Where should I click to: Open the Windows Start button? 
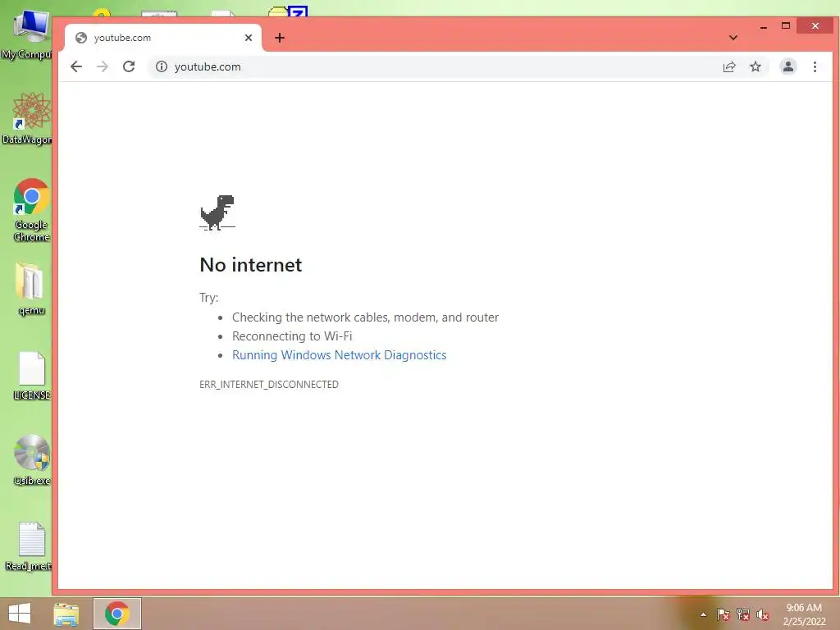pyautogui.click(x=20, y=614)
